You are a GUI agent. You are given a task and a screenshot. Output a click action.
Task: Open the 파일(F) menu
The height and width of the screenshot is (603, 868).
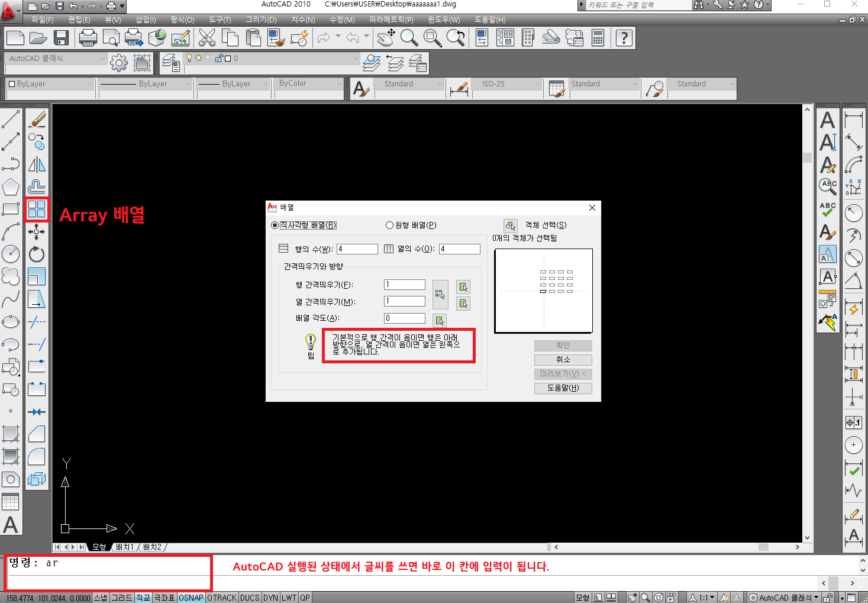[x=42, y=20]
